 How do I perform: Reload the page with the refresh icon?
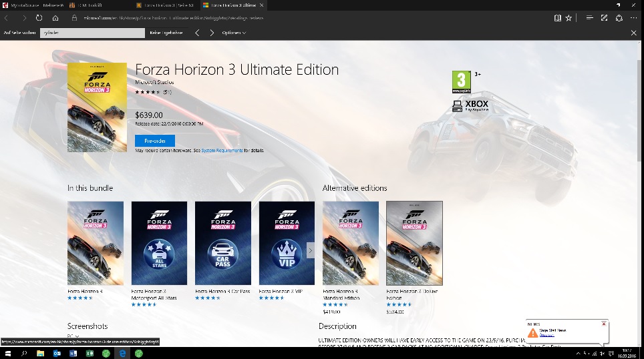[39, 18]
